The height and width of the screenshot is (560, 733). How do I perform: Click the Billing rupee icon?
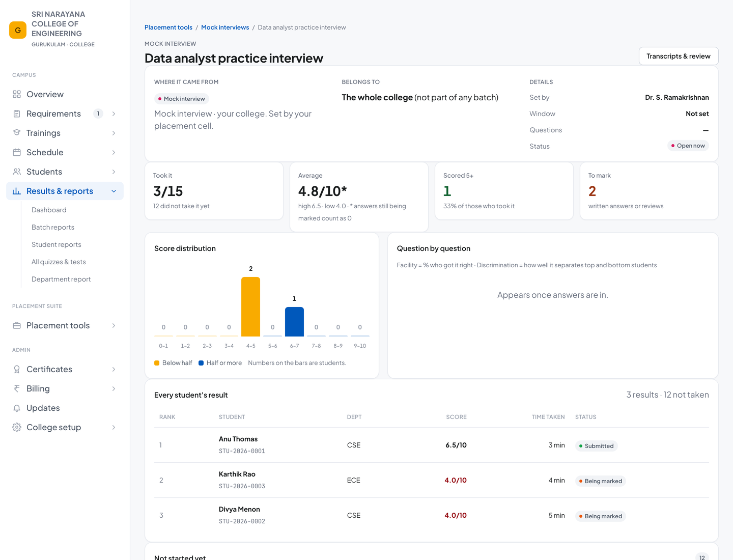pos(17,388)
